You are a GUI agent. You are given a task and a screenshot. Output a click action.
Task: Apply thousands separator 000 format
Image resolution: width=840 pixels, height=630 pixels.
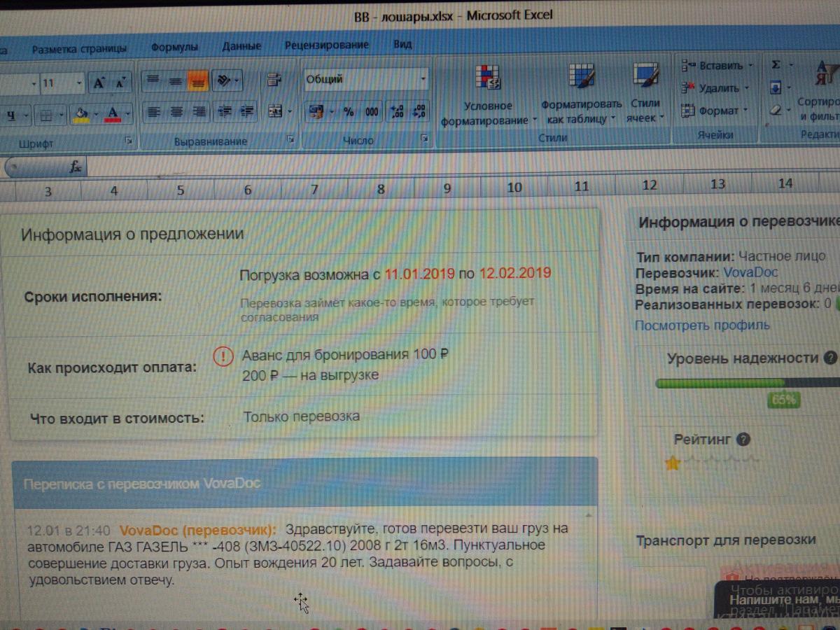coord(371,112)
